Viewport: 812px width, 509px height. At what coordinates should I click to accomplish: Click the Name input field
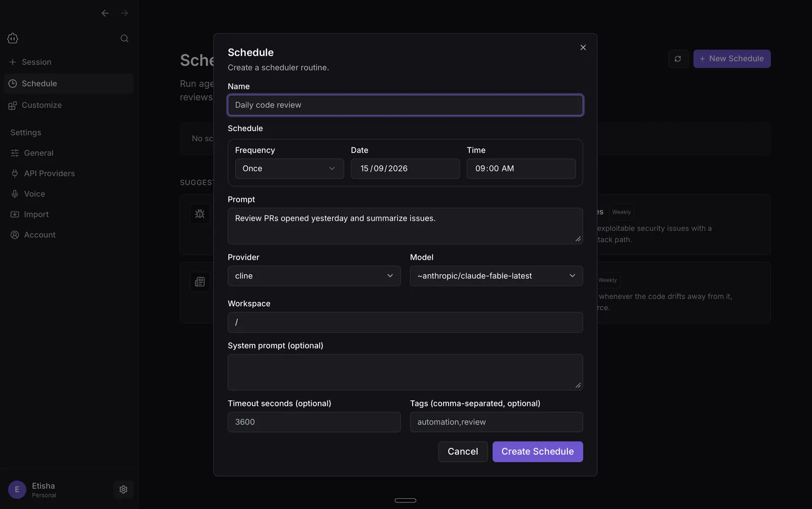tap(405, 105)
